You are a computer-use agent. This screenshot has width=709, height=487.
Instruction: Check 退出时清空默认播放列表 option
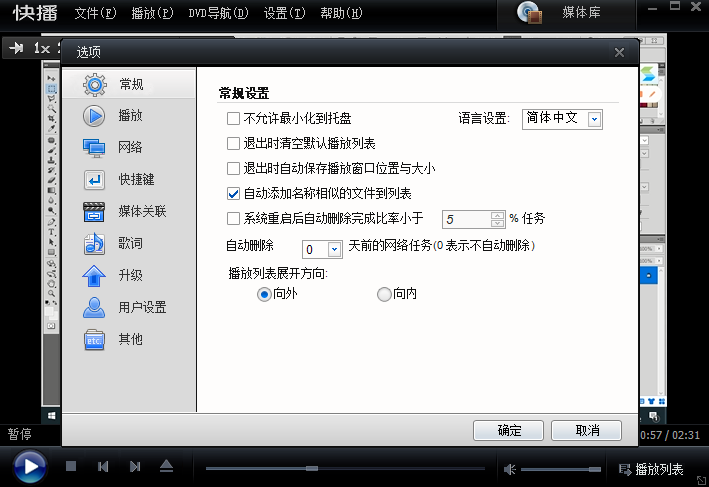tap(234, 143)
